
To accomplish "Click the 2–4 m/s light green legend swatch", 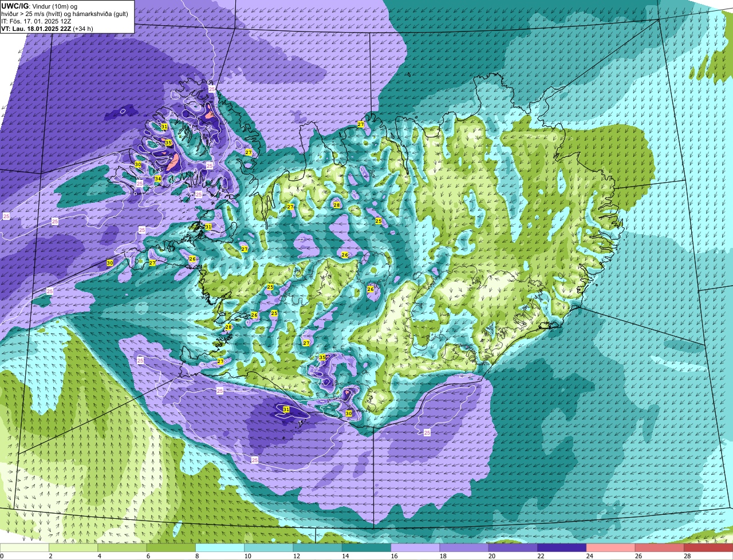I will click(x=74, y=547).
